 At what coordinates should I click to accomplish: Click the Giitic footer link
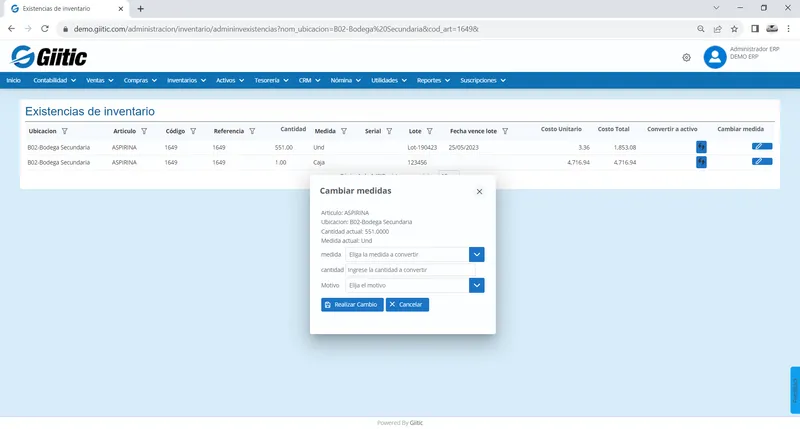(416, 423)
